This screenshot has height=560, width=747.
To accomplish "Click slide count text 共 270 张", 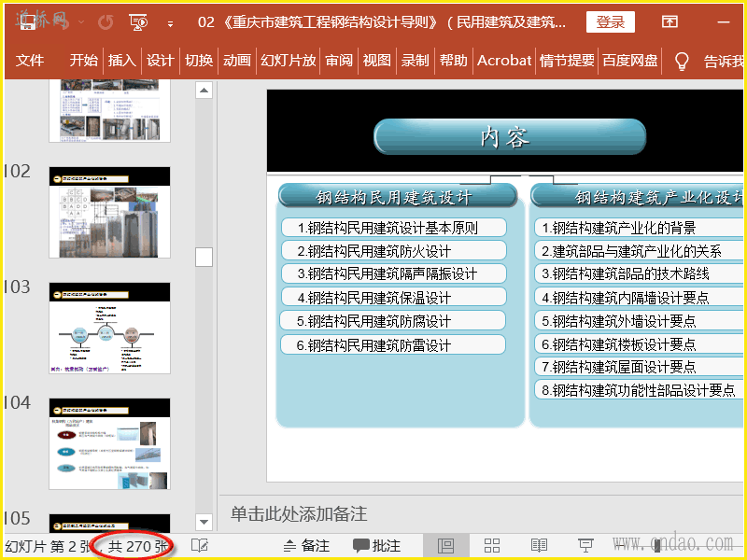I will pos(138,546).
